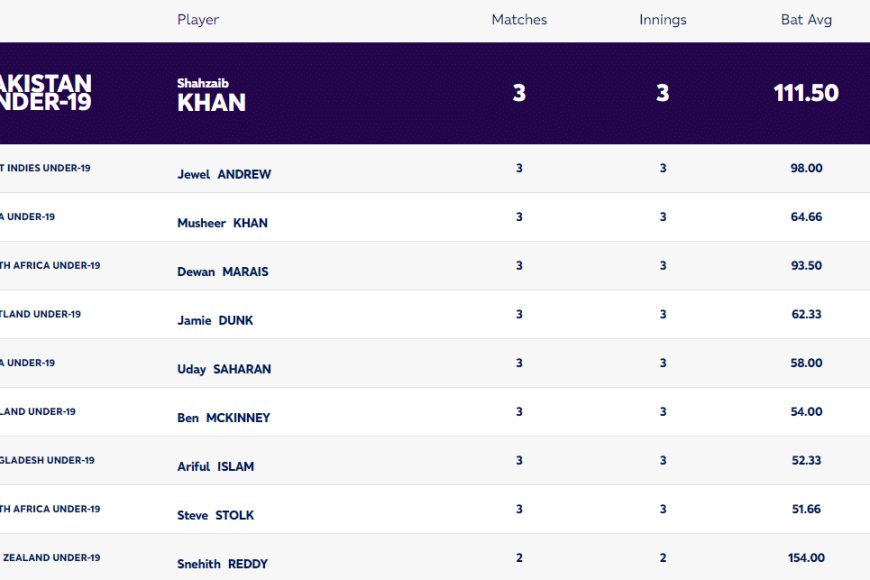Open Dewan Marais player entry
870x580 pixels.
click(222, 272)
